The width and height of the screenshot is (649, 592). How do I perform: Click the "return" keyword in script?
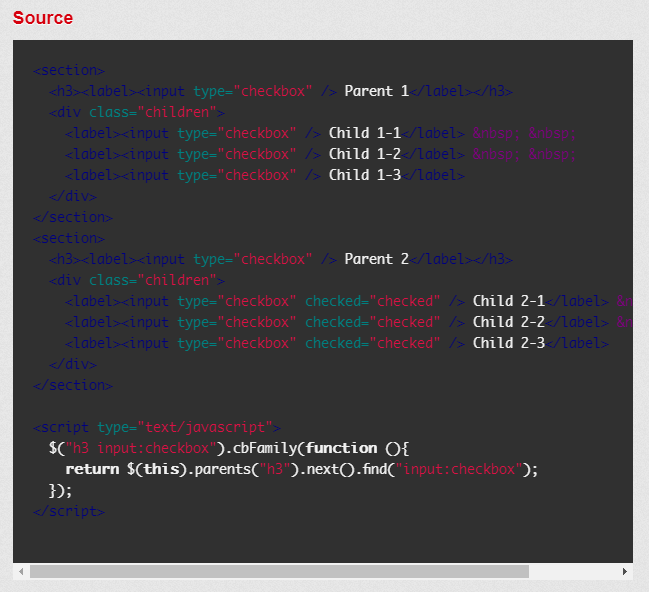pos(92,469)
